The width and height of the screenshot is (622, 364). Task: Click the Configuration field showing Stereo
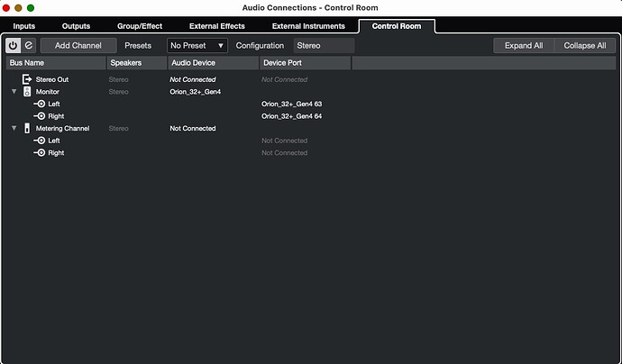(324, 46)
